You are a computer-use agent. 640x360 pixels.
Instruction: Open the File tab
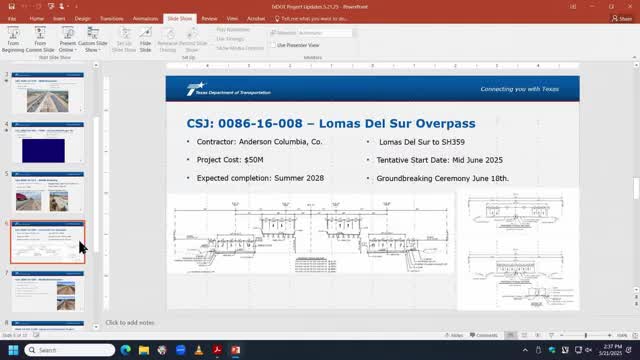pos(12,19)
